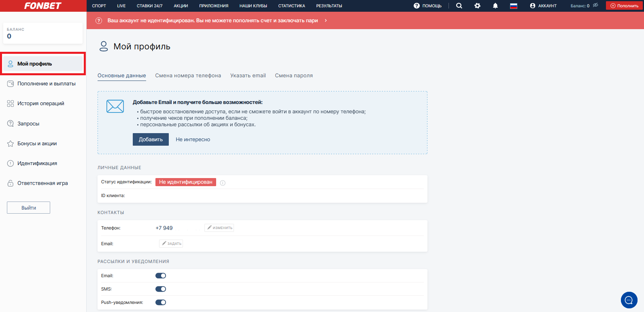
Task: Open СПОРТ menu
Action: pyautogui.click(x=99, y=6)
